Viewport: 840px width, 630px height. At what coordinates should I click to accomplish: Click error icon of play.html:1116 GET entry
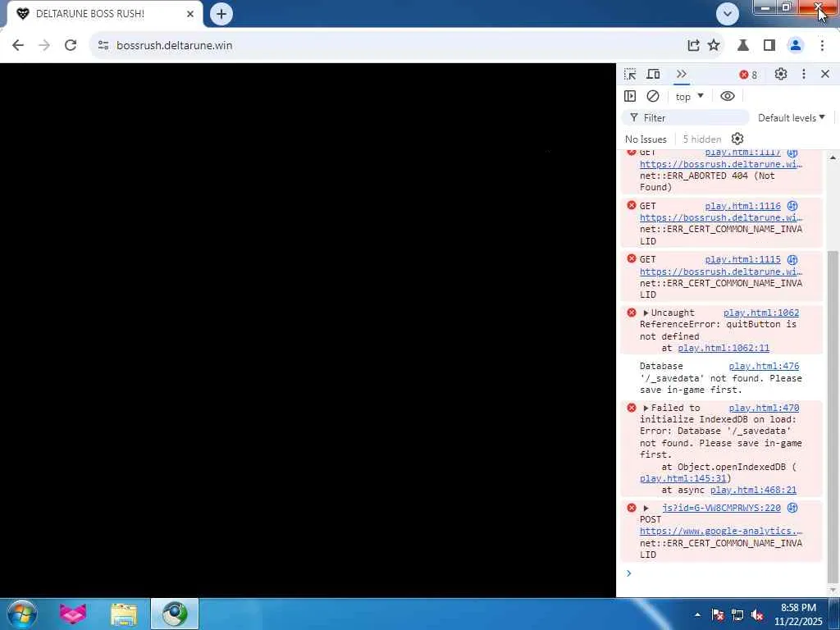coord(631,206)
